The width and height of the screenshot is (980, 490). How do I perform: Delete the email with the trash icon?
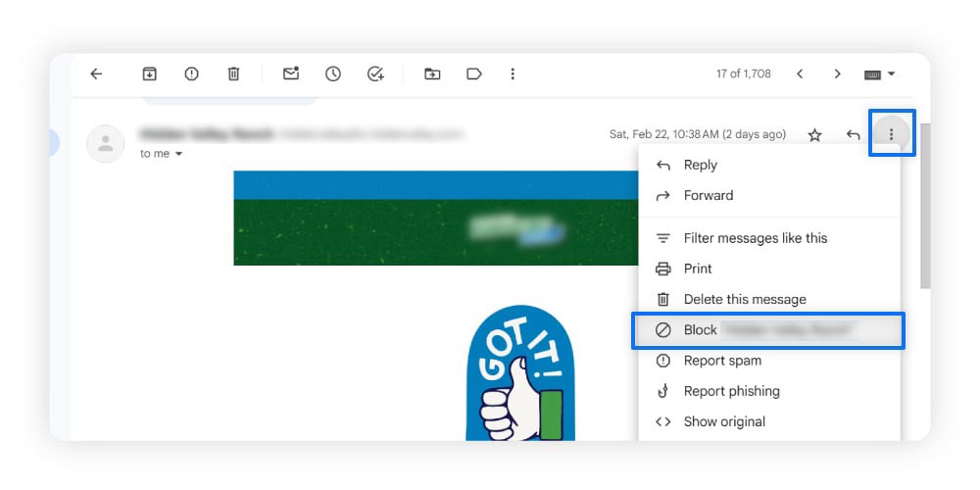[233, 74]
